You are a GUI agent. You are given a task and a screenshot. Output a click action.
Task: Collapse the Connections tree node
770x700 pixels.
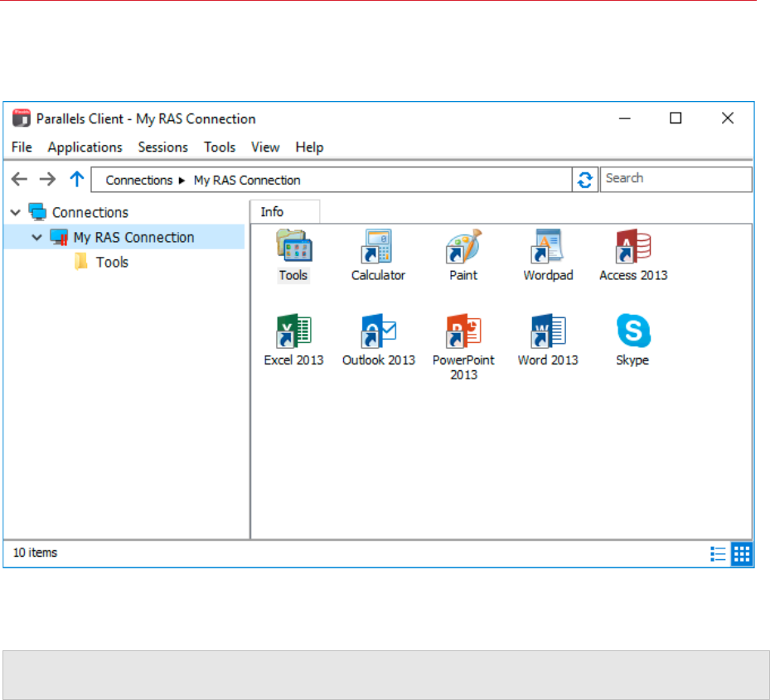[16, 213]
